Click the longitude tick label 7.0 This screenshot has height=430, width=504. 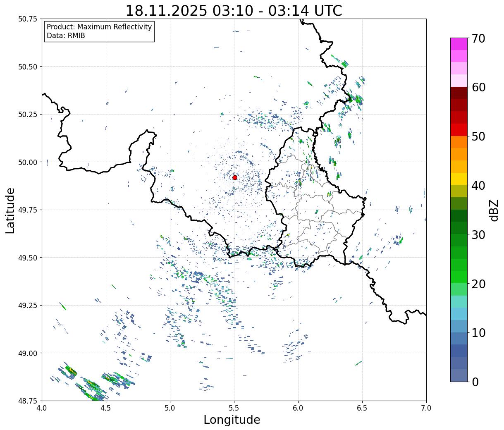point(426,408)
